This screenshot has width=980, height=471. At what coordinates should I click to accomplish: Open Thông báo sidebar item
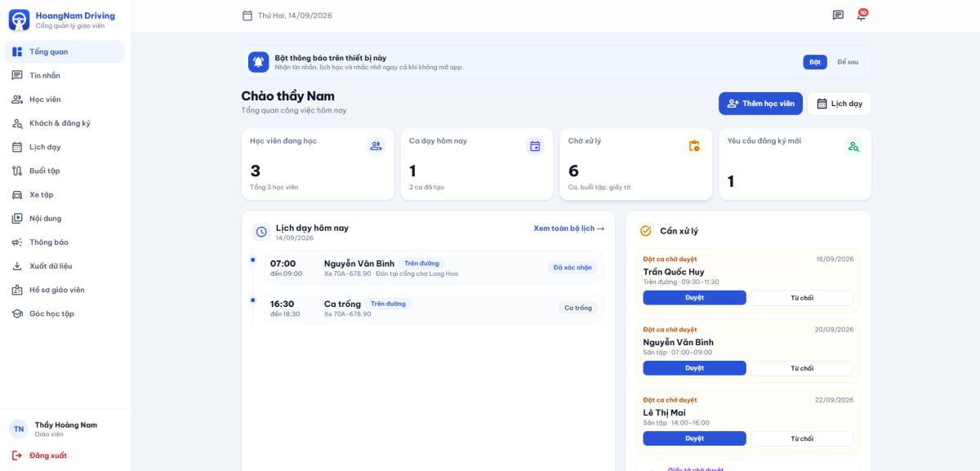tap(65, 242)
